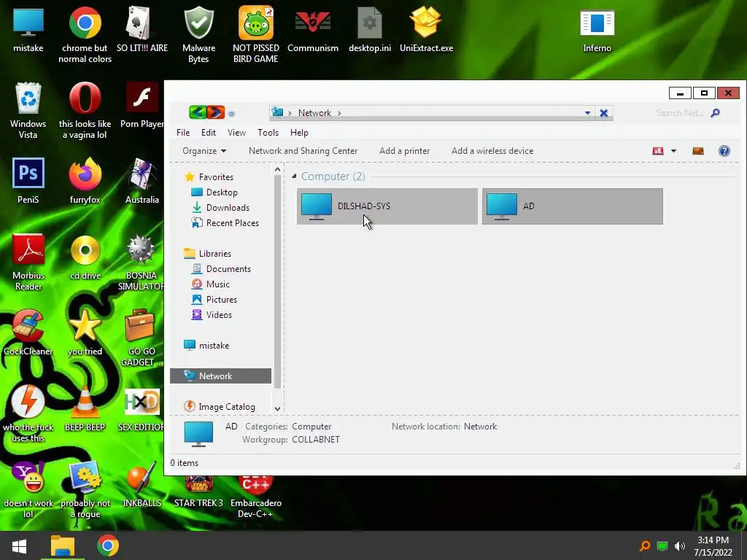Click the 'you tried' star desktop icon
This screenshot has width=747, height=560.
(x=85, y=332)
